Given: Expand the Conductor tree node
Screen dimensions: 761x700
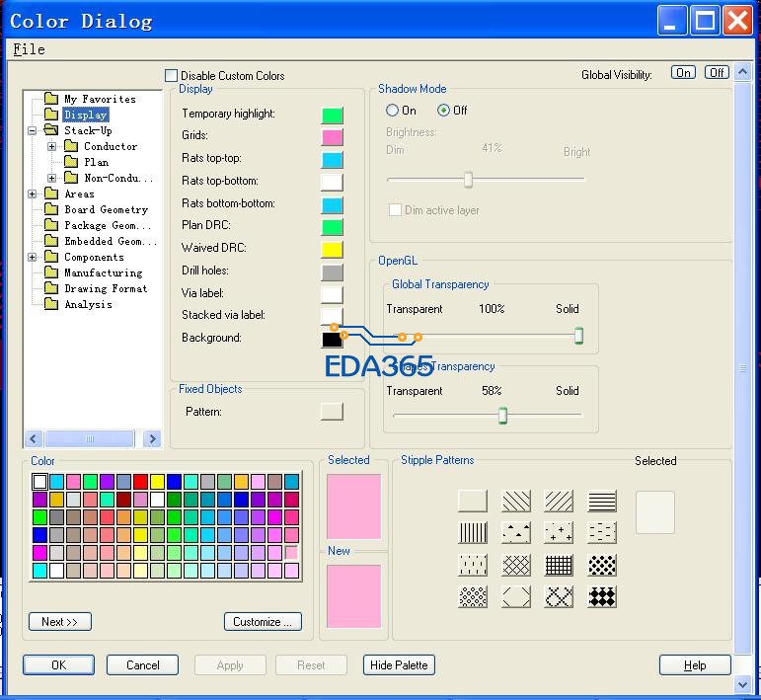Looking at the screenshot, I should pyautogui.click(x=52, y=146).
